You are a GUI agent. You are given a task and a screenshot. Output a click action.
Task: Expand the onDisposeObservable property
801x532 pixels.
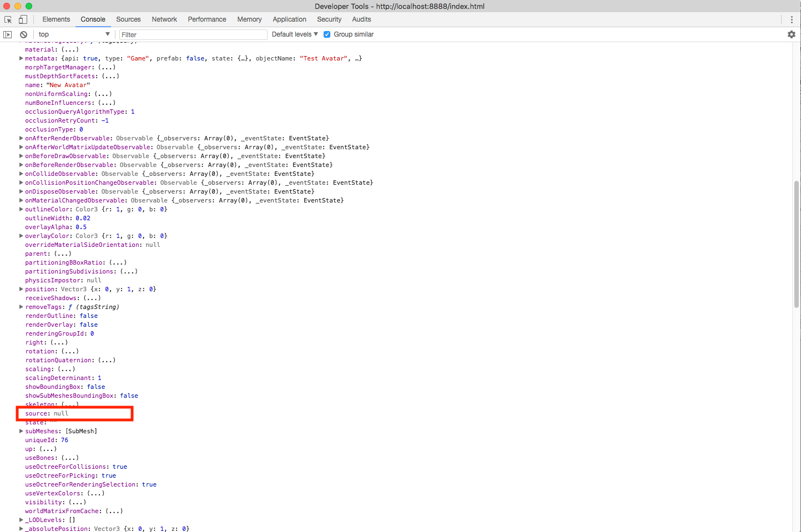click(21, 191)
